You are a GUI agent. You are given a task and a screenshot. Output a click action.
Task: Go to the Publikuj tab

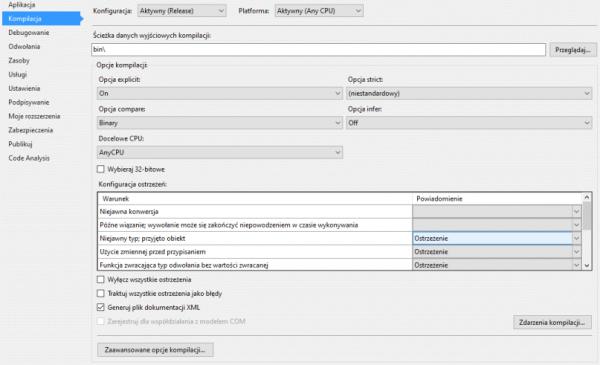pos(20,144)
